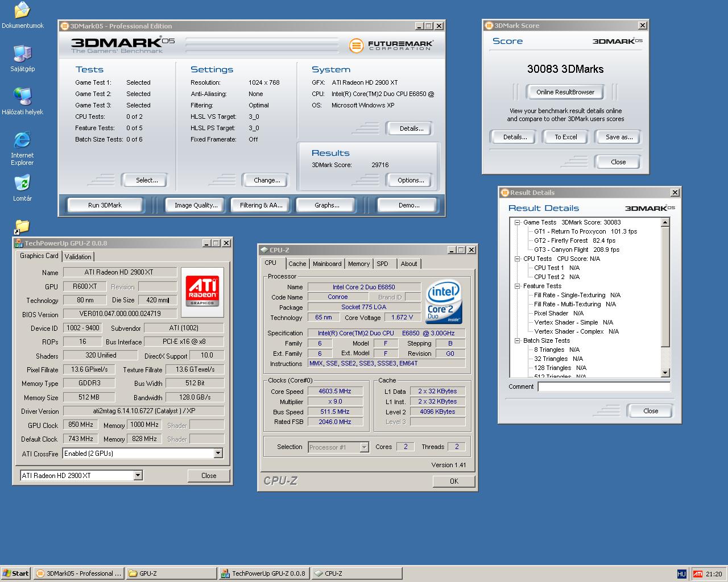
Task: Click the Demo button in 3DMark05
Action: pyautogui.click(x=408, y=205)
